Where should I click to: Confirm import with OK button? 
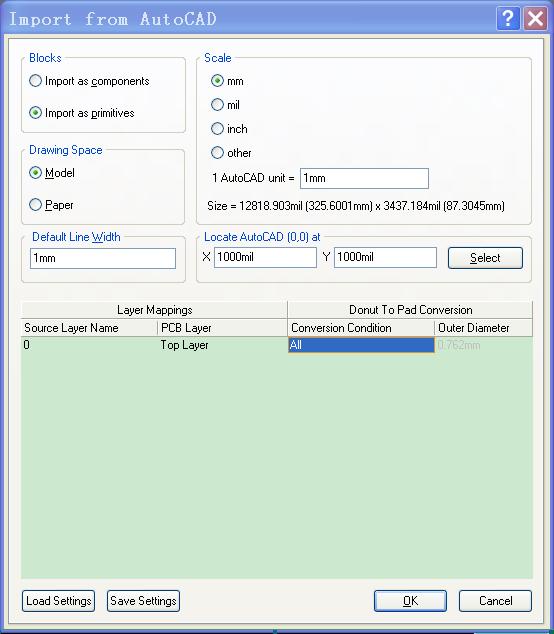(410, 601)
